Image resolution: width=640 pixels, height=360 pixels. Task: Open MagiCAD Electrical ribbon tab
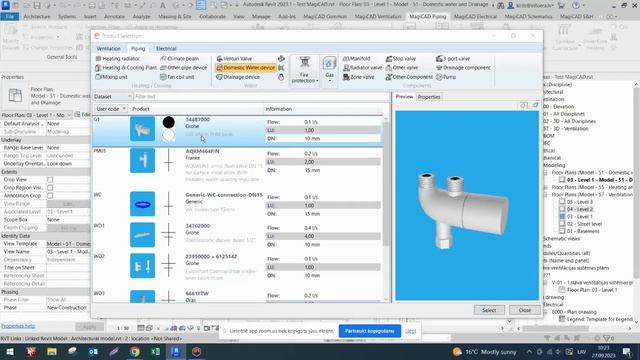(476, 17)
